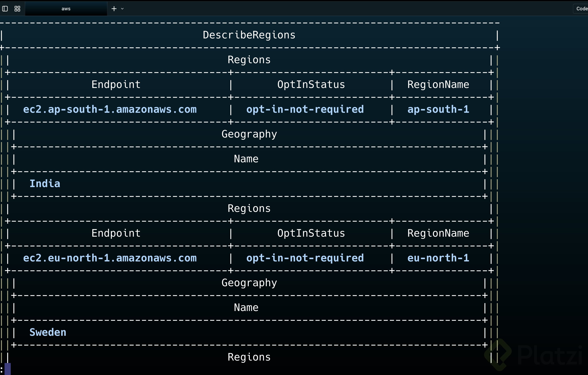Expand the new-tab chevron dropdown
This screenshot has width=588, height=375.
(122, 9)
